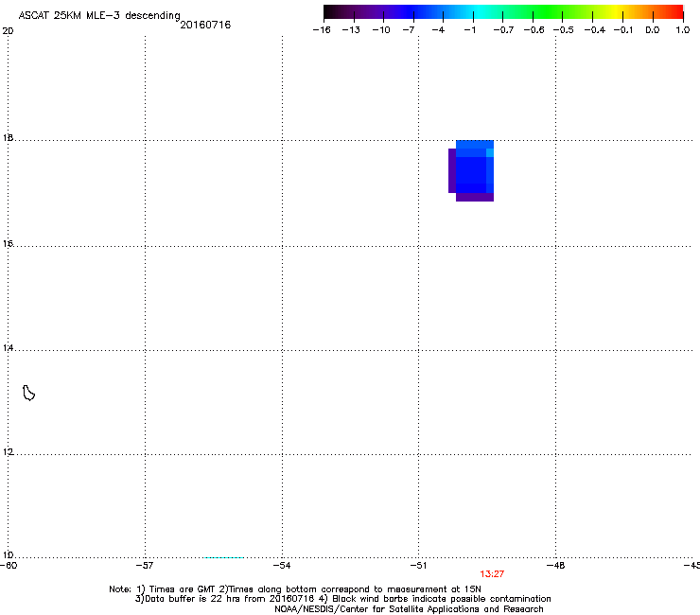This screenshot has height=615, width=700.
Task: Click the small cyan line at 10N
Action: pos(224,557)
